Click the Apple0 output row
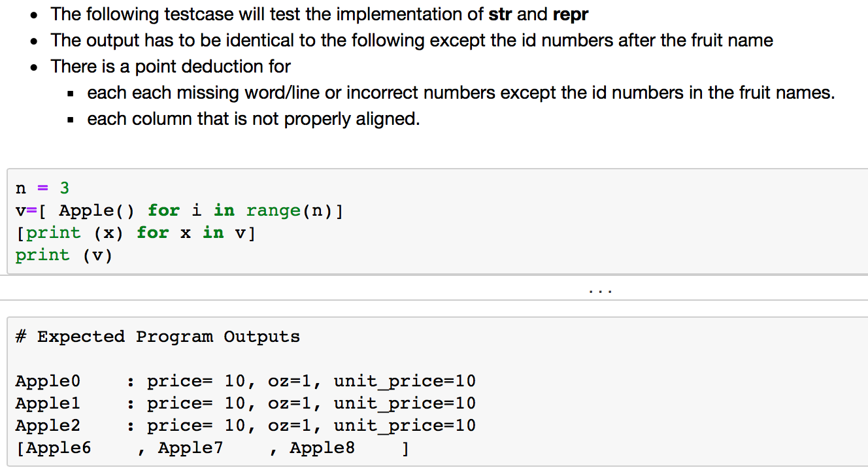Image resolution: width=868 pixels, height=472 pixels. 246,381
